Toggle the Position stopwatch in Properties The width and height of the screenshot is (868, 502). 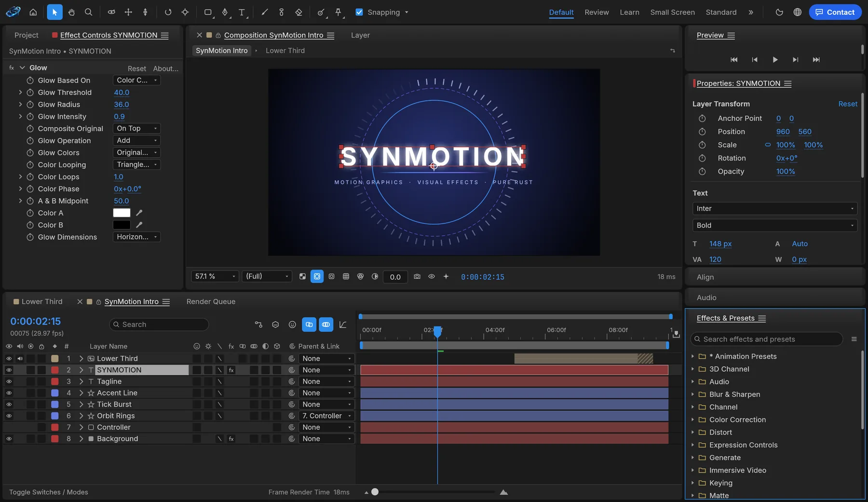[x=702, y=132]
